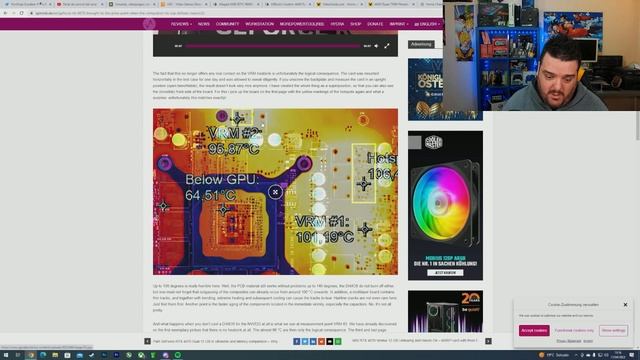
Task: Go to previous article arrow
Action: coord(147,341)
